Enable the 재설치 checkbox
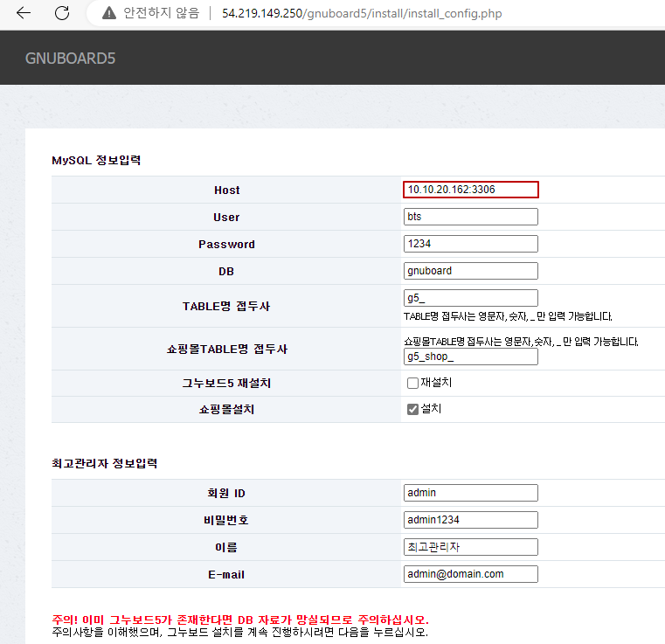665x644 pixels. tap(412, 384)
